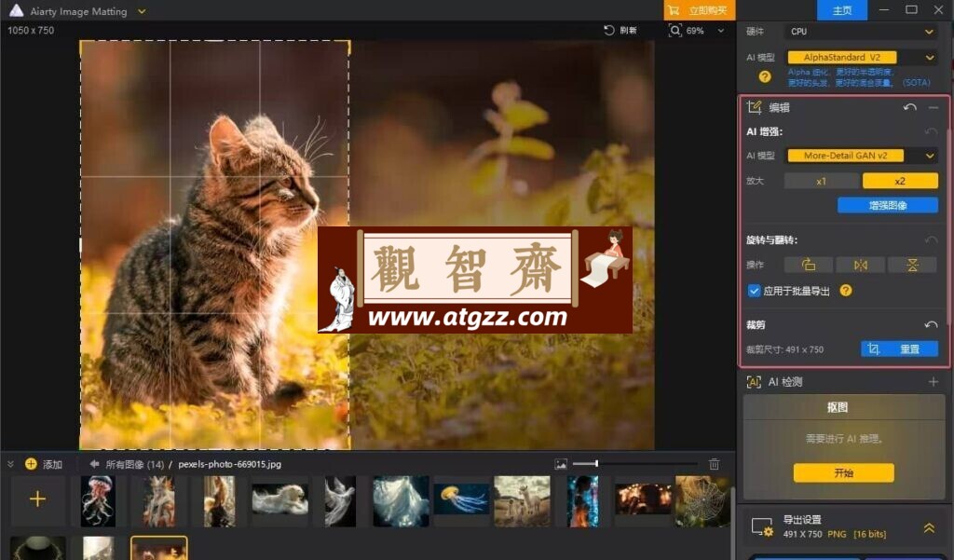This screenshot has height=560, width=954.
Task: Select x2 upscale option
Action: [900, 181]
